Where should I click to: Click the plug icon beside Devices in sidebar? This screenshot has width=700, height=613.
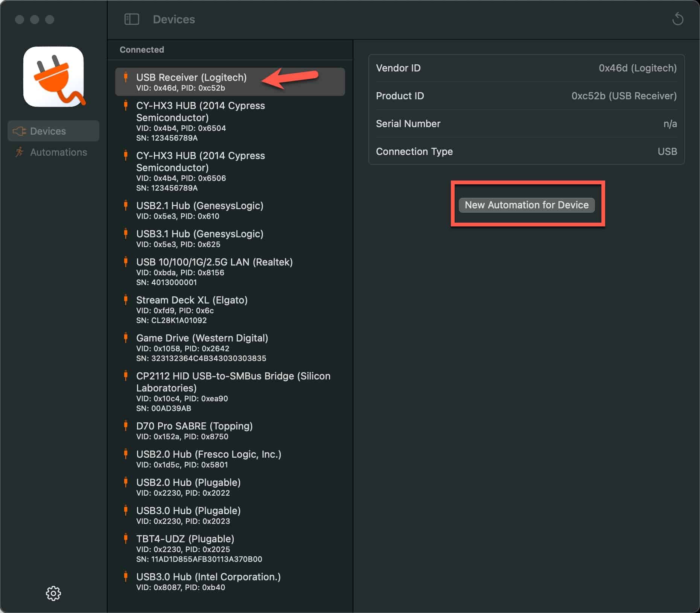pos(19,131)
